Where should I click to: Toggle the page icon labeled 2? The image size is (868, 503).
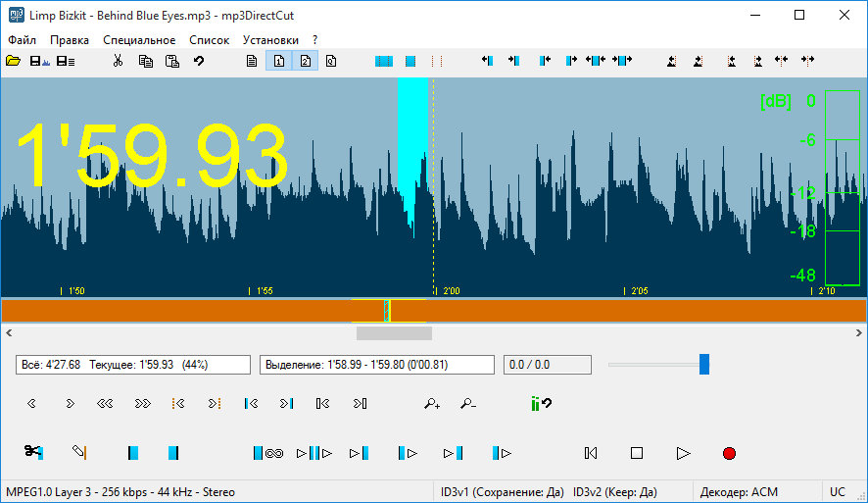(x=305, y=61)
